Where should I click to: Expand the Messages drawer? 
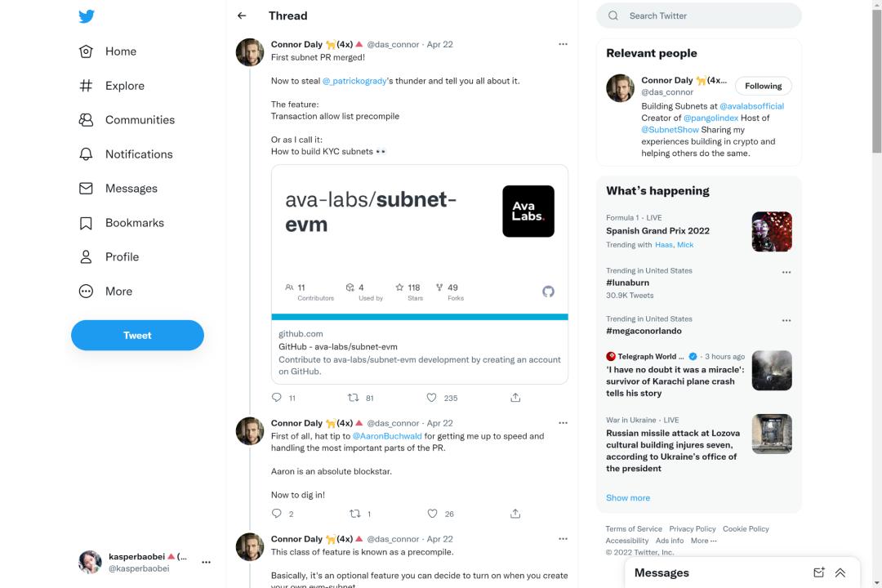[840, 572]
